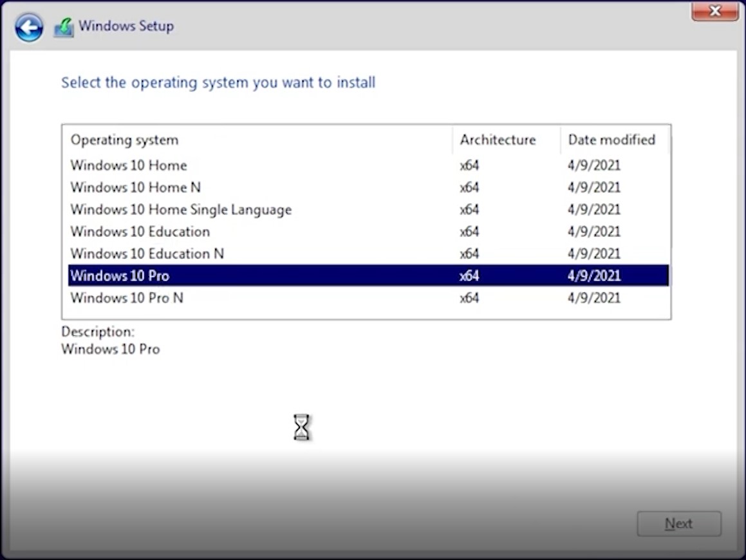Select Windows 10 Education edition
Viewport: 746px width, 560px height.
click(368, 232)
